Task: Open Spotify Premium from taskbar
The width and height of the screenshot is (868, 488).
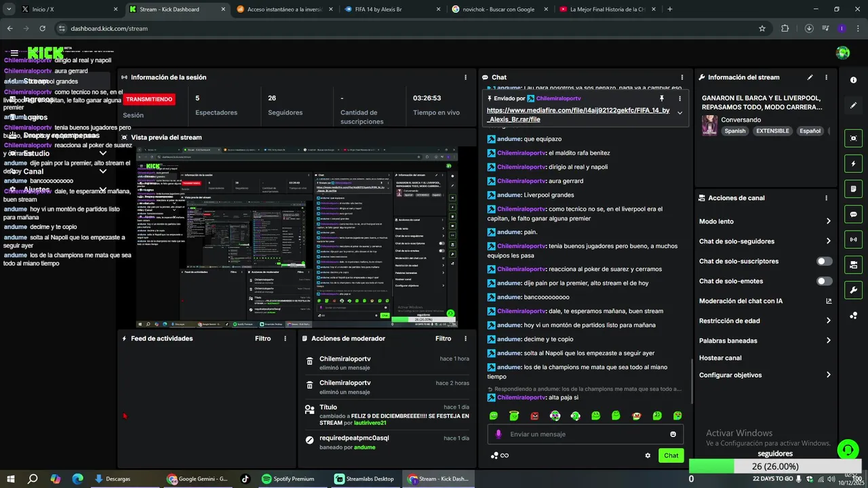Action: [288, 479]
